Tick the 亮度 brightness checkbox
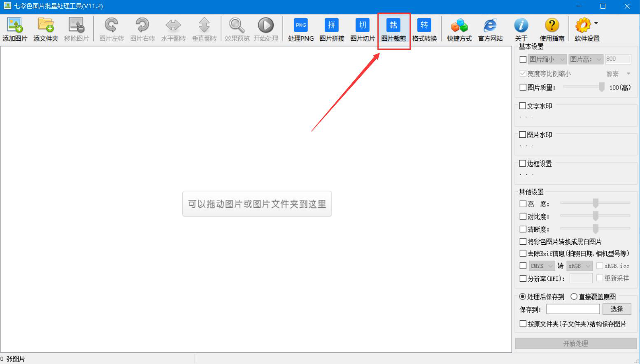The width and height of the screenshot is (640, 364). [x=523, y=204]
